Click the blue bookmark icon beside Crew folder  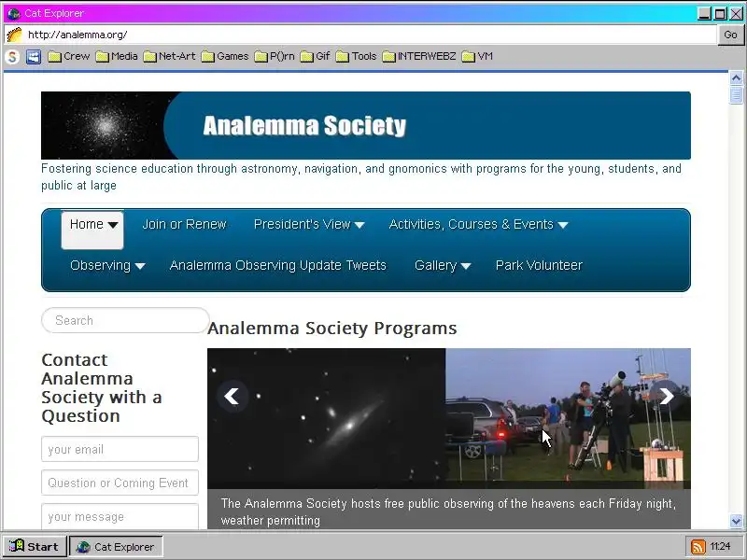tap(34, 57)
